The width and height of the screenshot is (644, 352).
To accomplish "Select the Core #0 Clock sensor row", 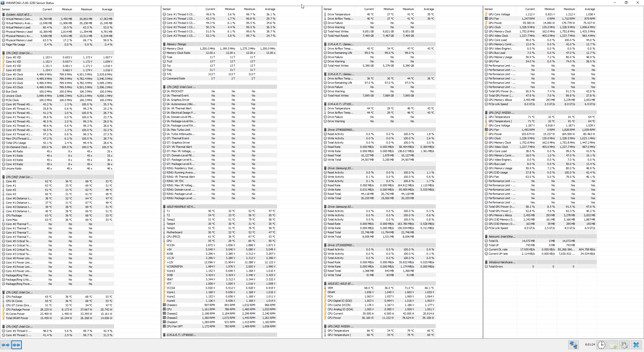I will click(14, 74).
